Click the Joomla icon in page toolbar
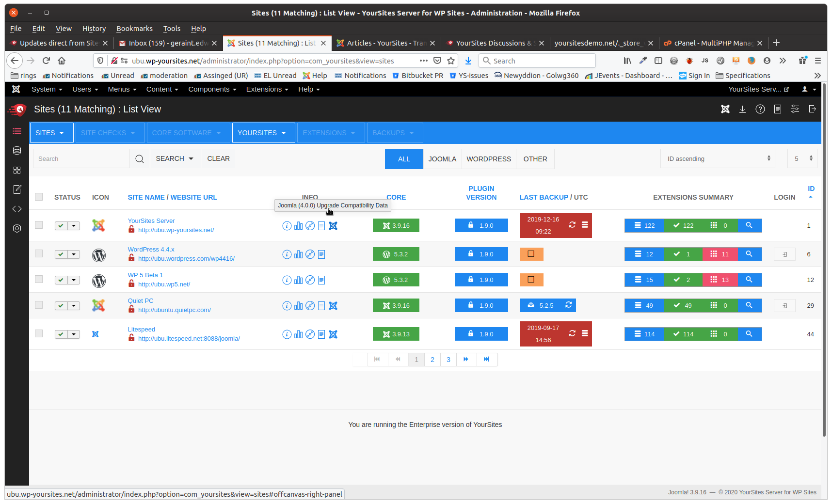This screenshot has width=832, height=504. pos(725,110)
